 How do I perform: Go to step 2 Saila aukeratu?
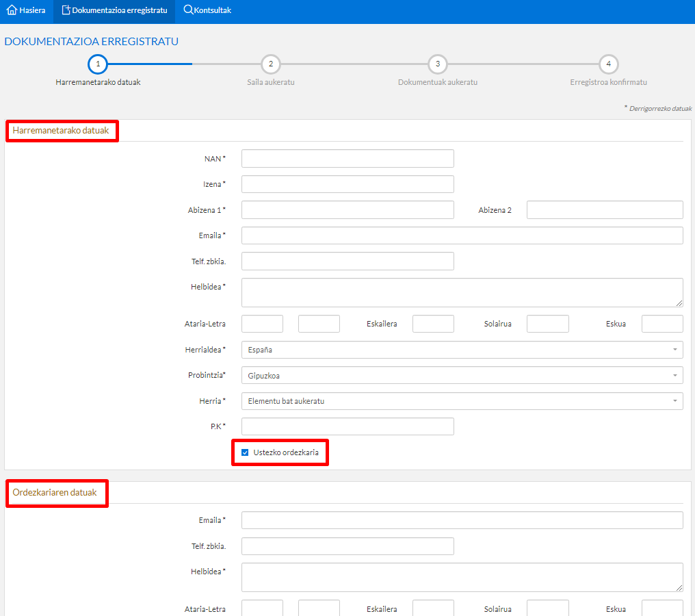point(271,64)
